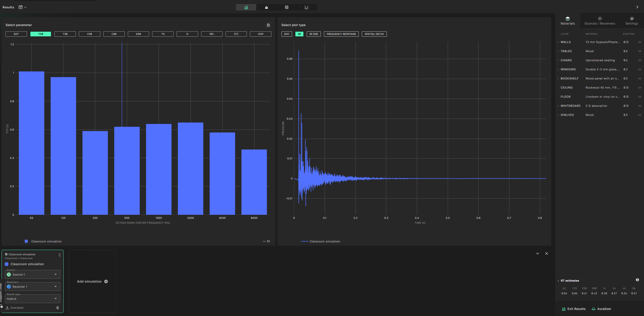Click the avatar/sources icon in toolbar

pyautogui.click(x=266, y=7)
